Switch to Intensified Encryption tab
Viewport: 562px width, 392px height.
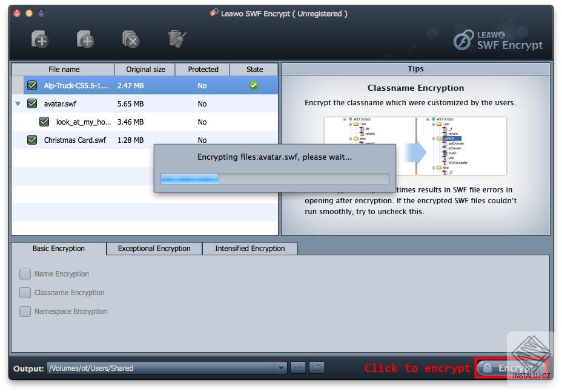[x=250, y=249]
